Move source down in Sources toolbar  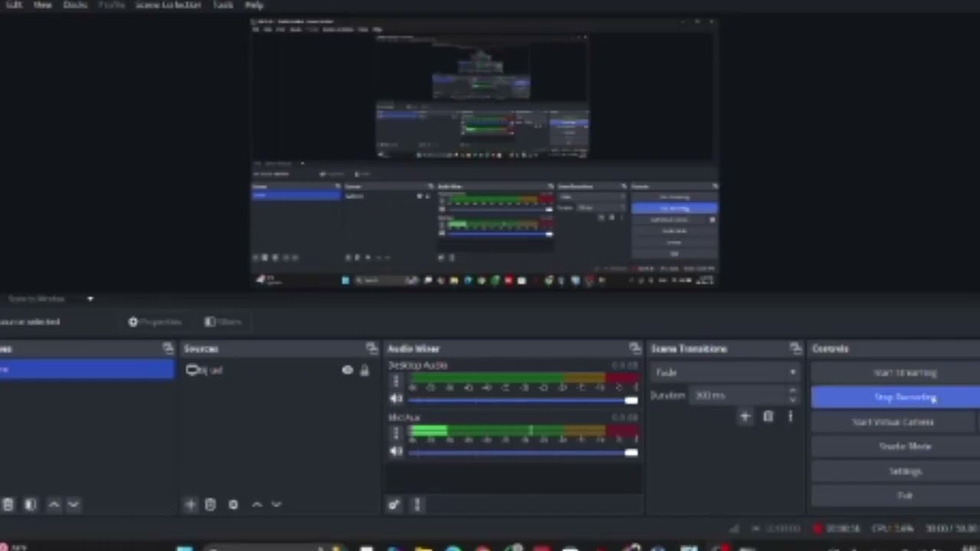(276, 504)
